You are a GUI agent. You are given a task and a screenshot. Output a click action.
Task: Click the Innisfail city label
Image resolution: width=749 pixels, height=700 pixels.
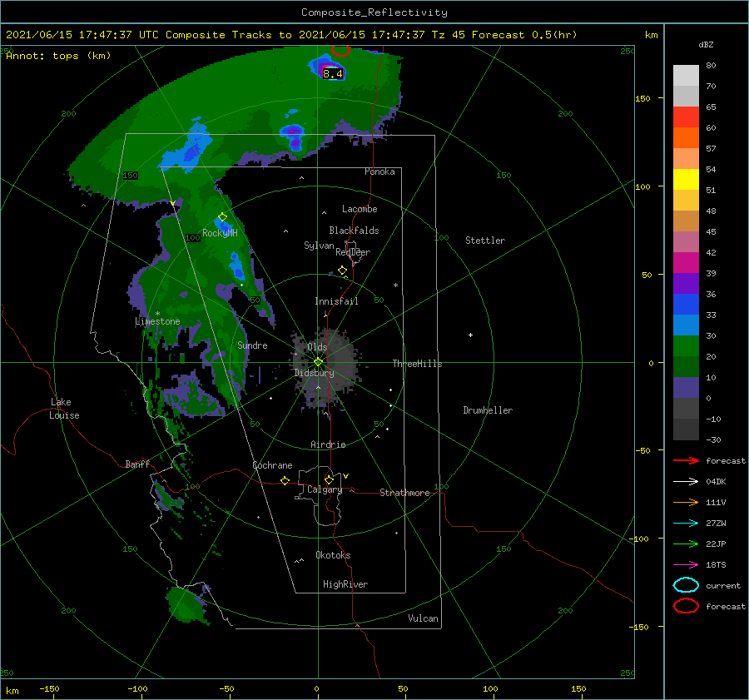[336, 301]
